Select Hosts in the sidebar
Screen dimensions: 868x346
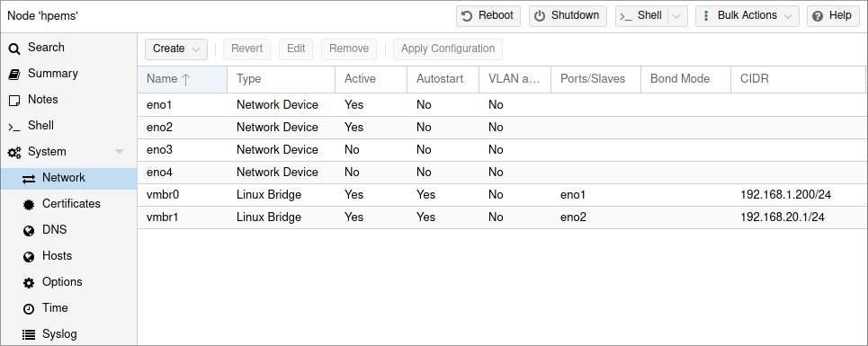(68, 256)
